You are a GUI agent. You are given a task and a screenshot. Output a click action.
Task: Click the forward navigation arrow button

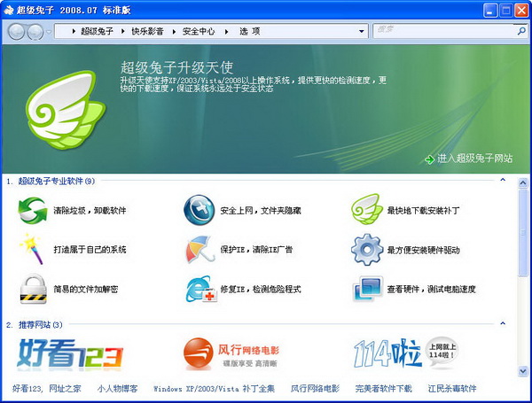(35, 32)
